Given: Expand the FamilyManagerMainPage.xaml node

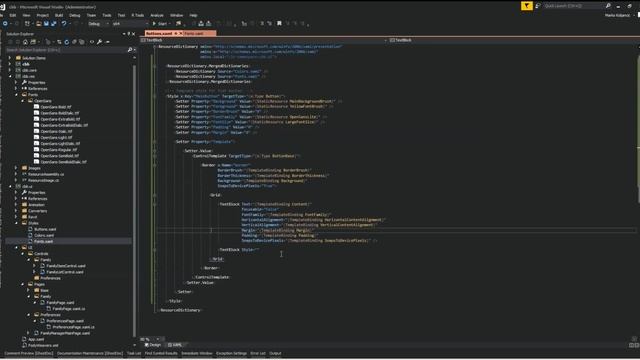Looking at the screenshot, I should 29,333.
